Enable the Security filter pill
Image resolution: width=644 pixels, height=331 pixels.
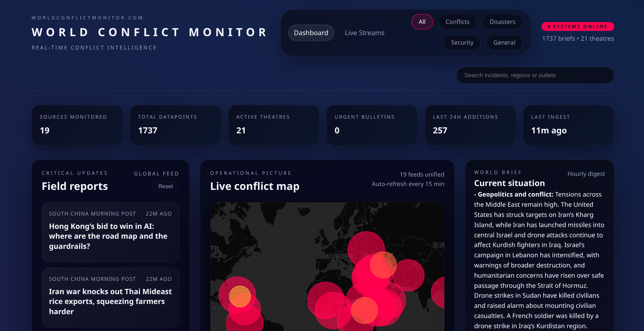point(462,42)
